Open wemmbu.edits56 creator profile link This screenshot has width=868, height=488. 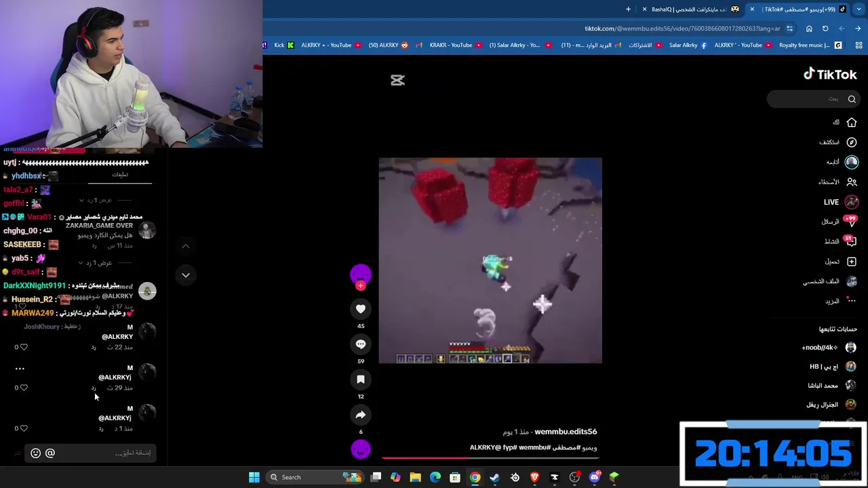566,432
